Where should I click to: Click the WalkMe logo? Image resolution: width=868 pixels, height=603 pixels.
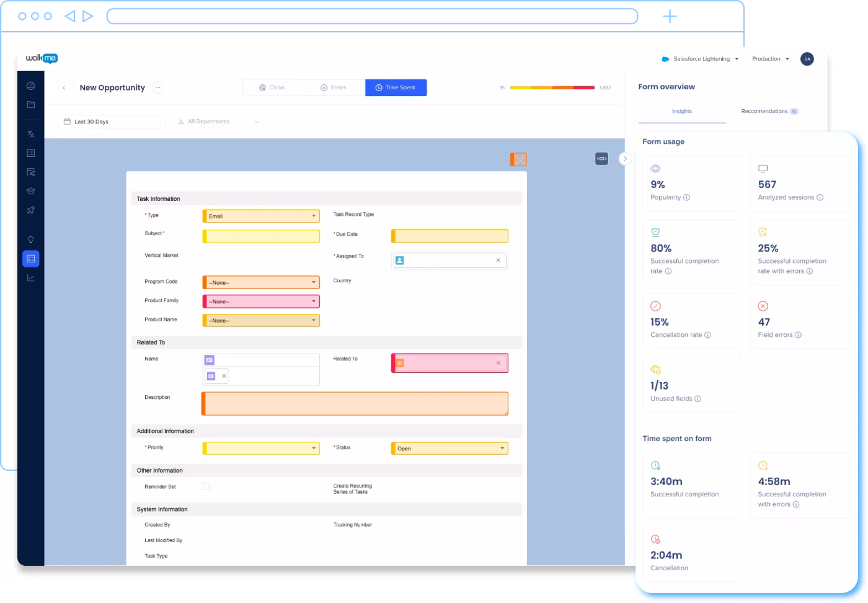pyautogui.click(x=42, y=58)
